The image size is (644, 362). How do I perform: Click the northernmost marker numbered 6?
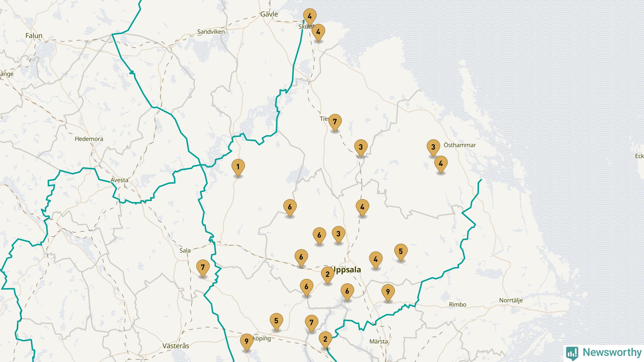[x=290, y=208]
